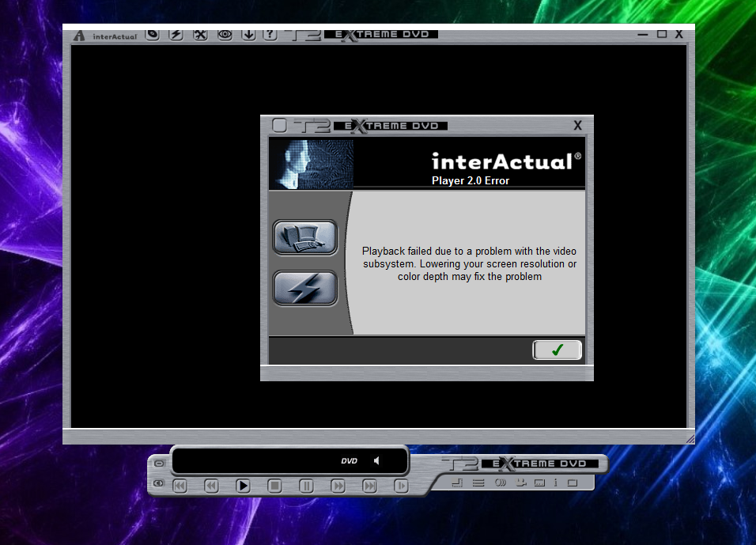The image size is (756, 545).
Task: Minimize the main player window
Action: click(x=643, y=34)
